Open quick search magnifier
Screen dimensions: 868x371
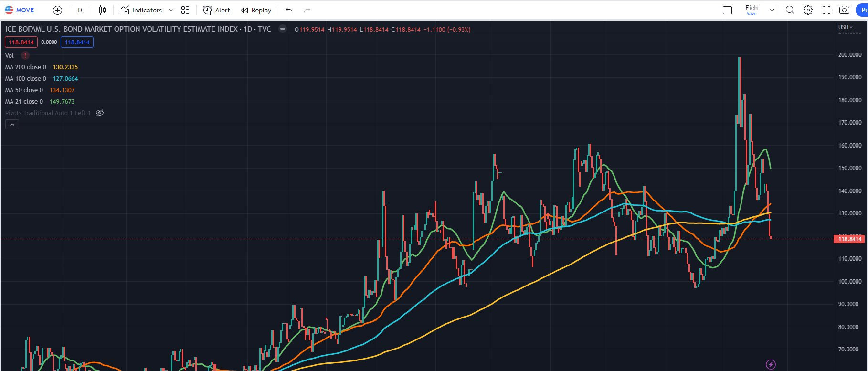point(790,10)
